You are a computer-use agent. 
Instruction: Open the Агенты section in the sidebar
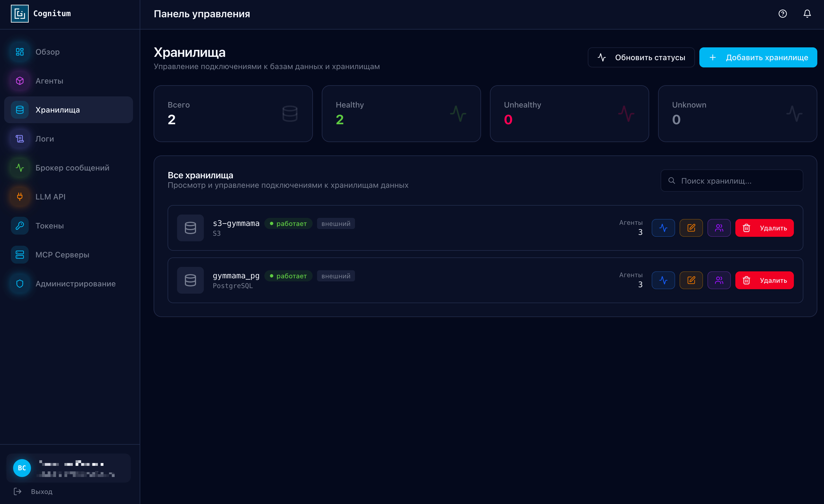click(49, 81)
